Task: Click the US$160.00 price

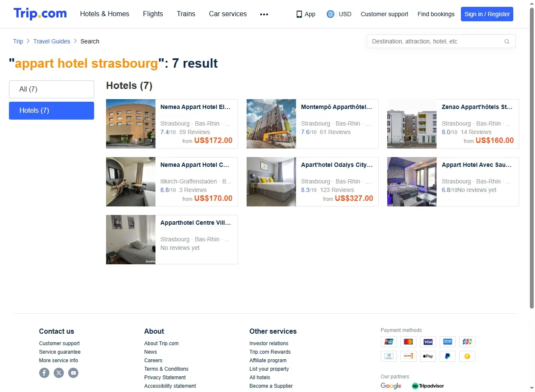Action: [495, 140]
